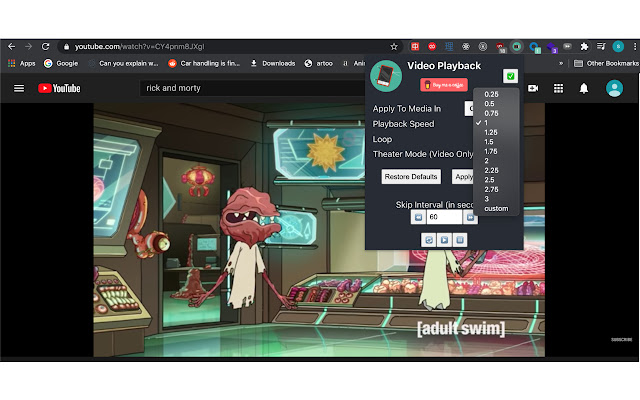Screen dimensions: 640x400
Task: Focus the skip interval field showing 60
Action: coord(444,217)
